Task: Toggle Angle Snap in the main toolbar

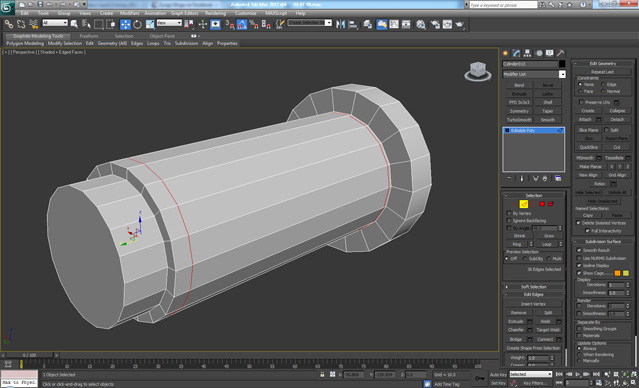Action: 242,24
